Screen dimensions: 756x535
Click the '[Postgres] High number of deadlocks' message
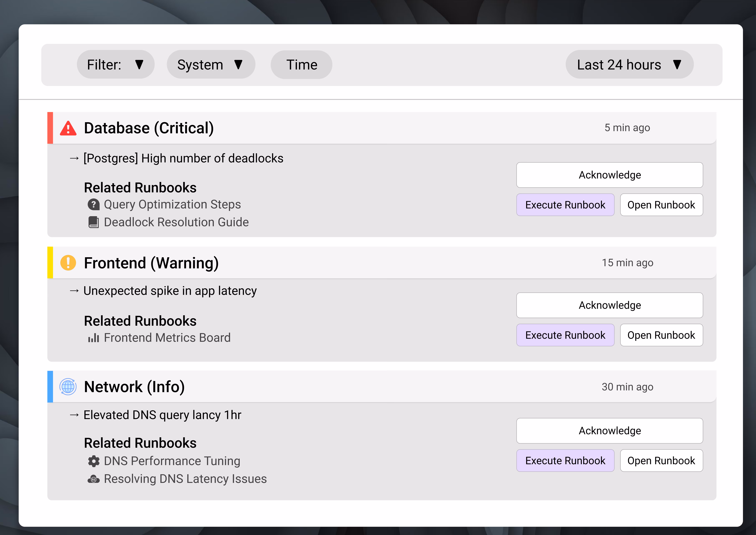click(183, 158)
